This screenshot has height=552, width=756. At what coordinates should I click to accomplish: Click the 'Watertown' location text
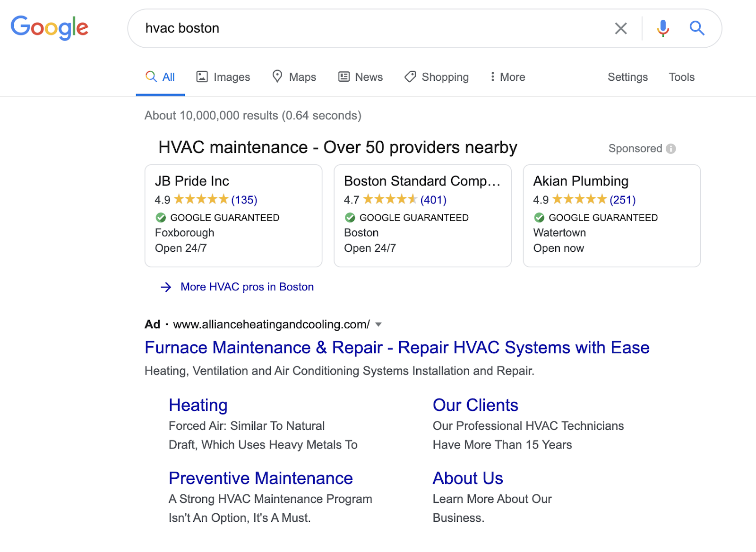click(559, 233)
